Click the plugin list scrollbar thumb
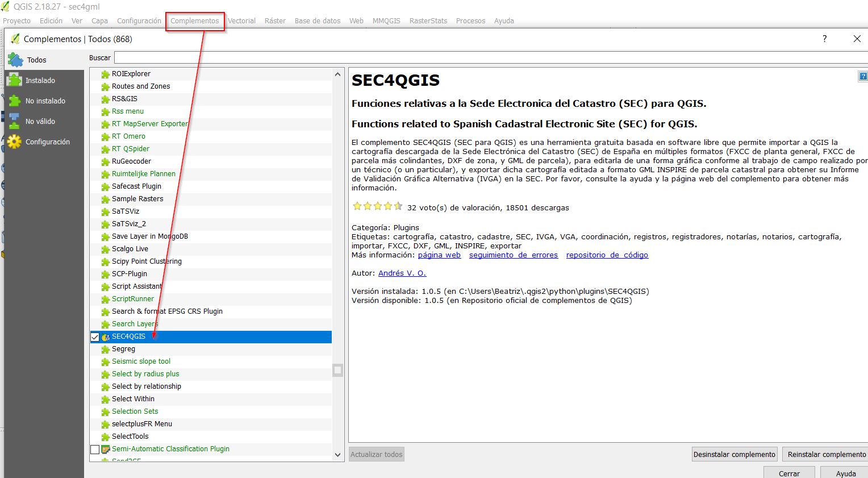Screen dimensions: 868x478 pyautogui.click(x=337, y=370)
